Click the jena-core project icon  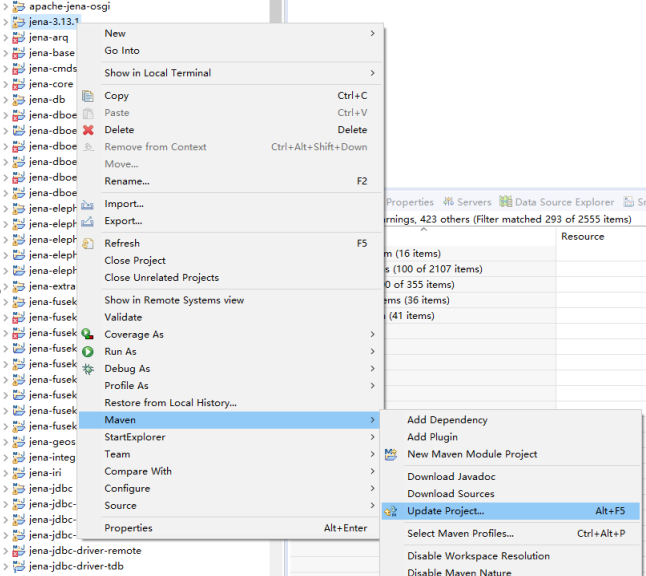click(x=18, y=84)
